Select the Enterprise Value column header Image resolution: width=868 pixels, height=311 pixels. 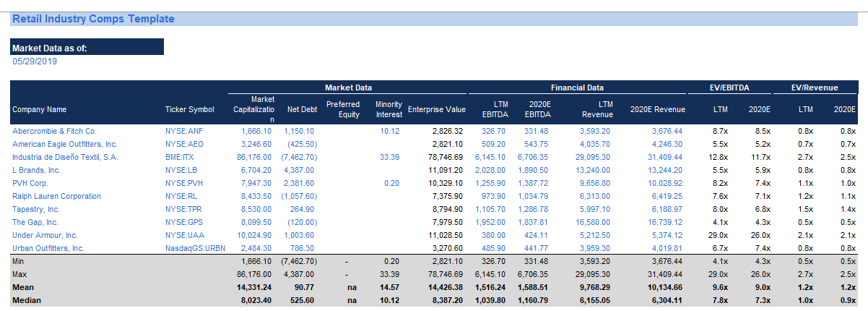pos(436,110)
